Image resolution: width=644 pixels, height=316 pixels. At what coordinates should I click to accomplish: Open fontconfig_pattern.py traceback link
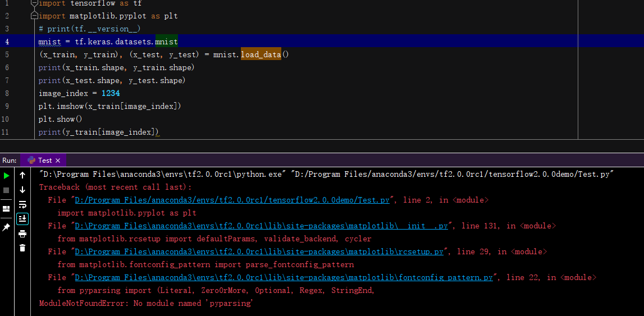pos(284,278)
